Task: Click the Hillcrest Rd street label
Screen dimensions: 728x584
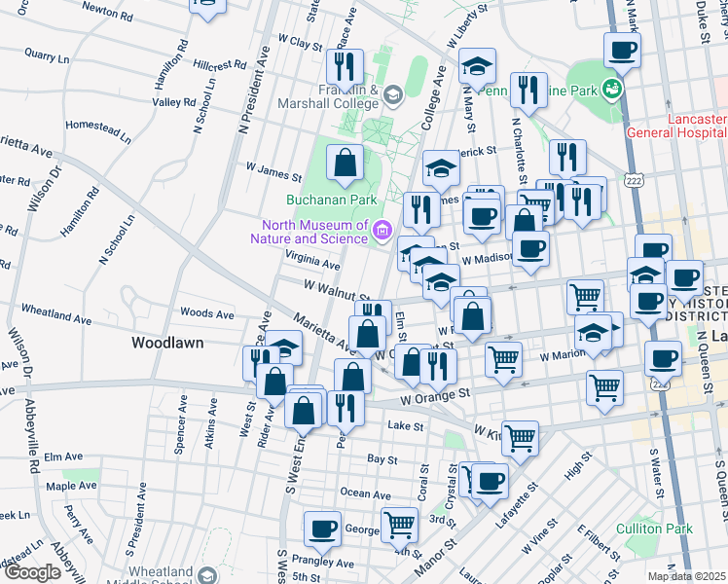Action: tap(220, 64)
